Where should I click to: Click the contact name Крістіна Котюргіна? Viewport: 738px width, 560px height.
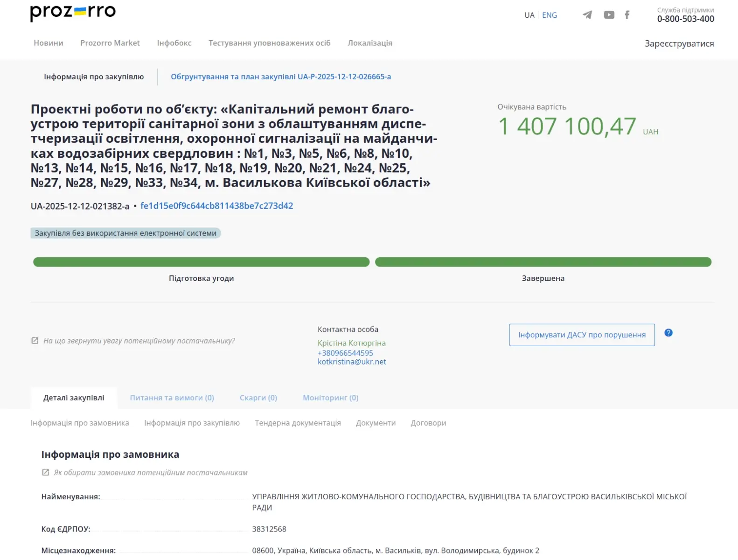[352, 343]
